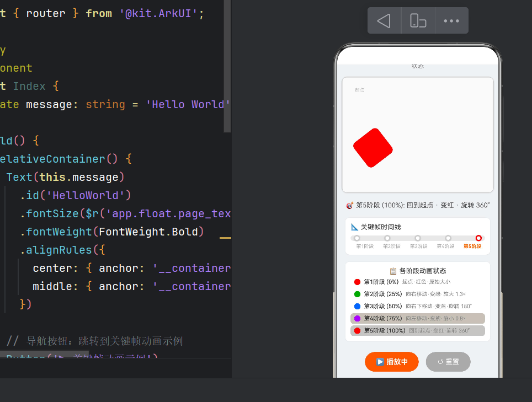The width and height of the screenshot is (532, 402).
Task: Click the purple dot of 第4阶段
Action: (x=357, y=318)
